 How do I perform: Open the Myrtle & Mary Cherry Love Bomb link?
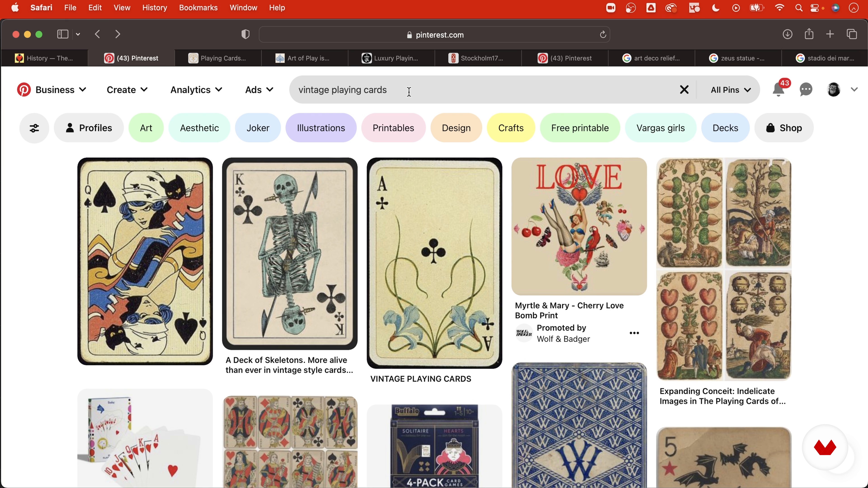pos(569,310)
